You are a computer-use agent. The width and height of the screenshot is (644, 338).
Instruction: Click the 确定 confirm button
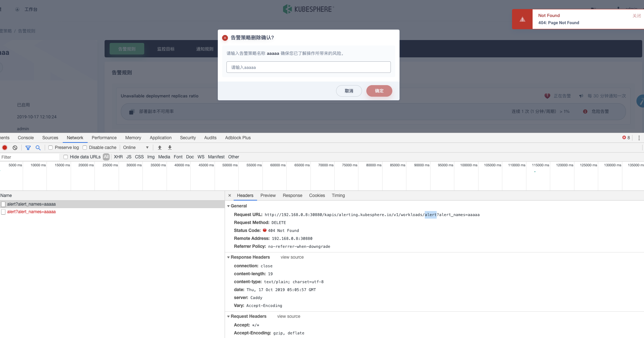pyautogui.click(x=379, y=91)
